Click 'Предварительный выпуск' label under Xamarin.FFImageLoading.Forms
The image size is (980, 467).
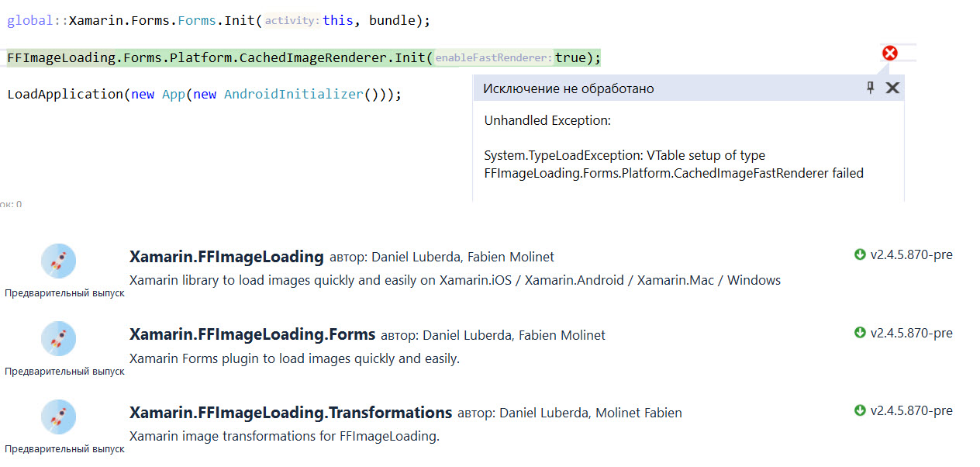pos(64,372)
